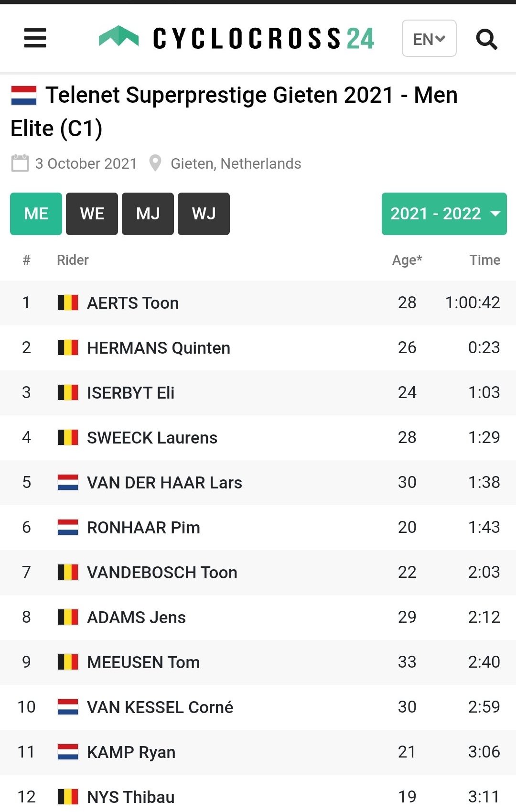Image resolution: width=516 pixels, height=812 pixels.
Task: Click the location pin icon near Gieten
Action: click(x=155, y=163)
